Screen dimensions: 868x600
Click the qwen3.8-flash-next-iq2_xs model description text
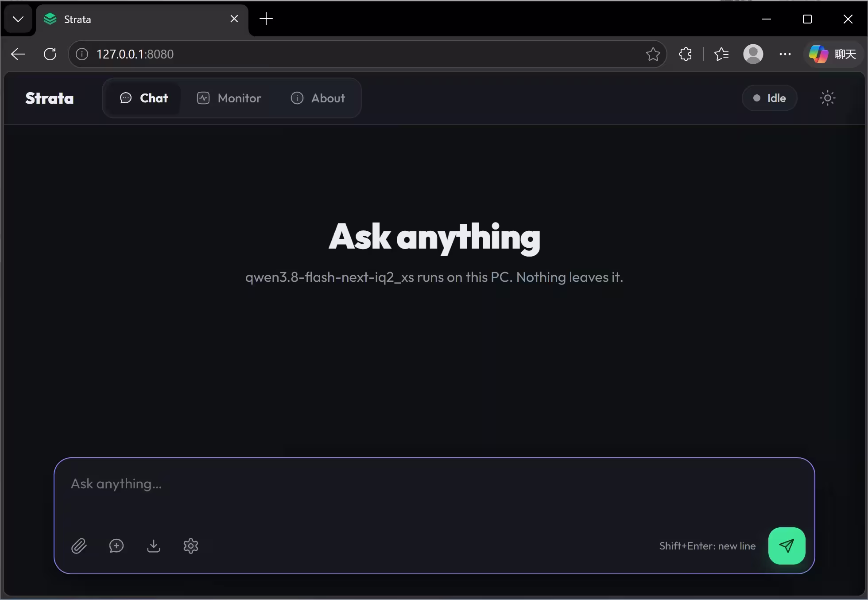[434, 277]
